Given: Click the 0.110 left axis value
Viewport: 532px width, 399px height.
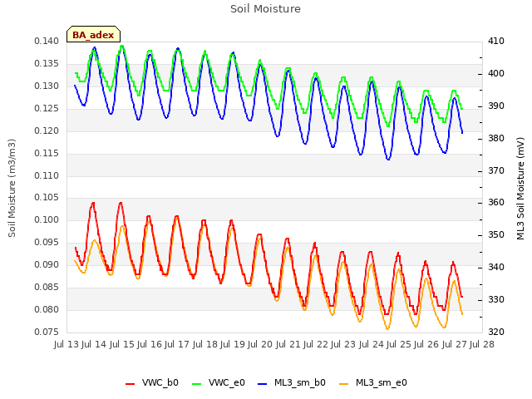Looking at the screenshot, I should [47, 175].
